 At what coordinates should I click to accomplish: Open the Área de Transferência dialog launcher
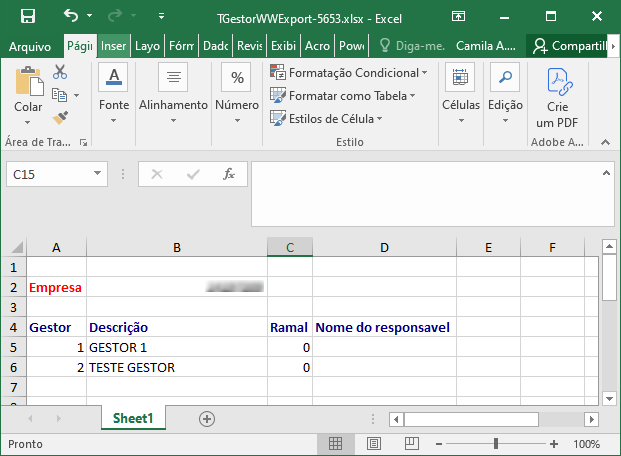coord(83,143)
